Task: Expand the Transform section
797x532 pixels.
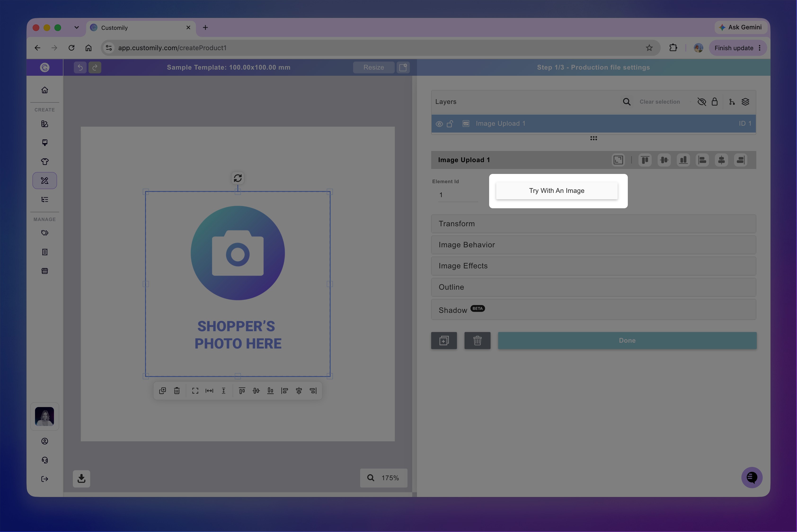Action: pyautogui.click(x=593, y=224)
